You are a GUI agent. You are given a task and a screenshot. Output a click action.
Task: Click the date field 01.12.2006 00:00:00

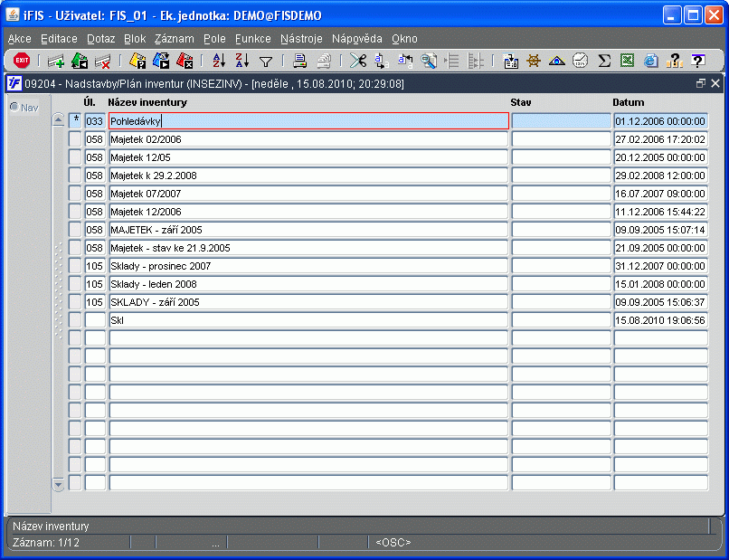click(660, 121)
